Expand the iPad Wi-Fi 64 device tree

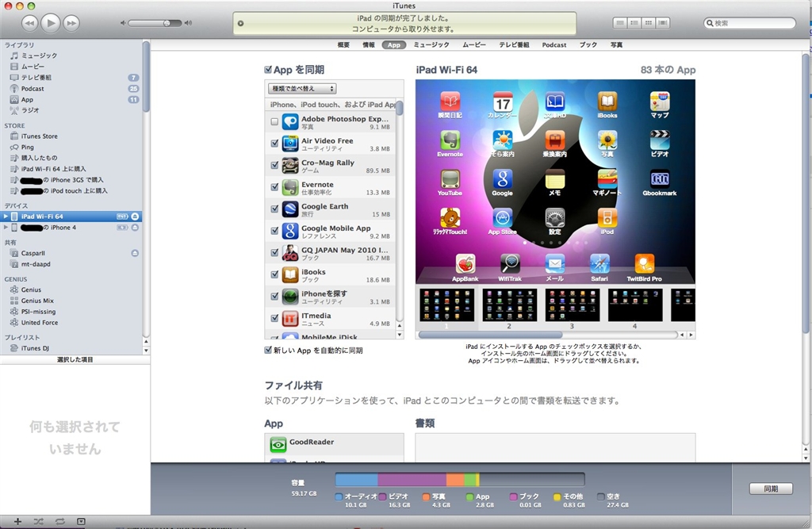click(x=6, y=217)
